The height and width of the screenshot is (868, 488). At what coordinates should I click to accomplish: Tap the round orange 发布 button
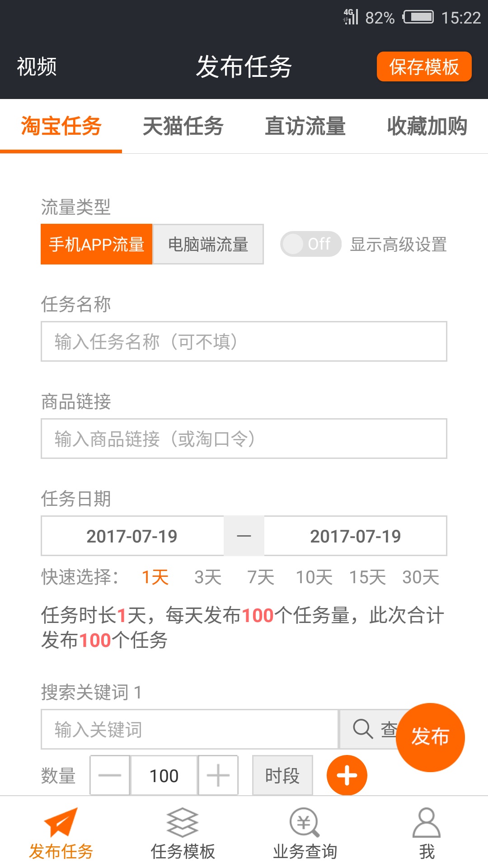[430, 737]
